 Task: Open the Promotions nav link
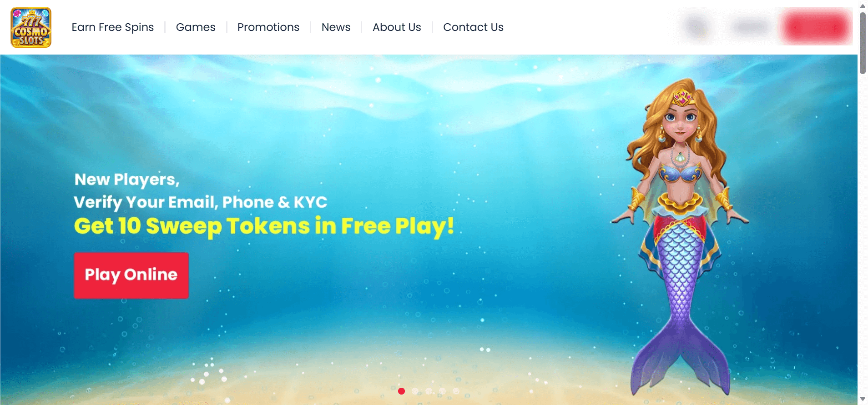[268, 27]
